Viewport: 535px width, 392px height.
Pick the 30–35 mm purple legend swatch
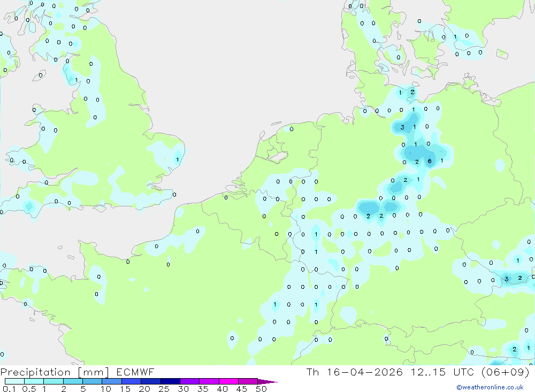[x=189, y=381]
